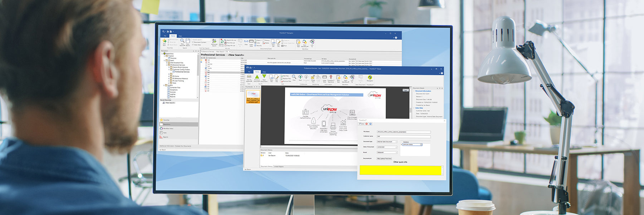
Task: Open View tab in Viewer window
Action: (x=264, y=72)
